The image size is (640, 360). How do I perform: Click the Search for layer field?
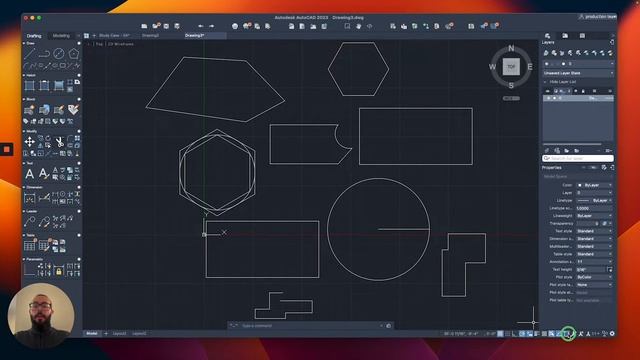[x=578, y=158]
